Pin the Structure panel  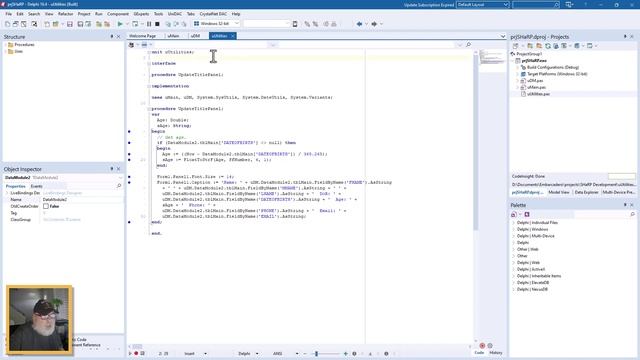(112, 37)
